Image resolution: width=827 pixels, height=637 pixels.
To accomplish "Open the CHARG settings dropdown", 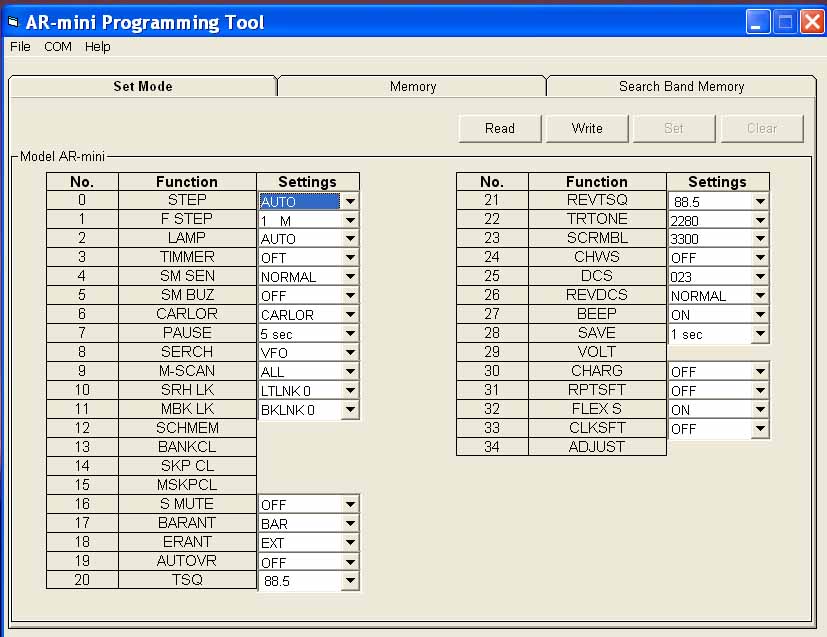I will pyautogui.click(x=759, y=372).
